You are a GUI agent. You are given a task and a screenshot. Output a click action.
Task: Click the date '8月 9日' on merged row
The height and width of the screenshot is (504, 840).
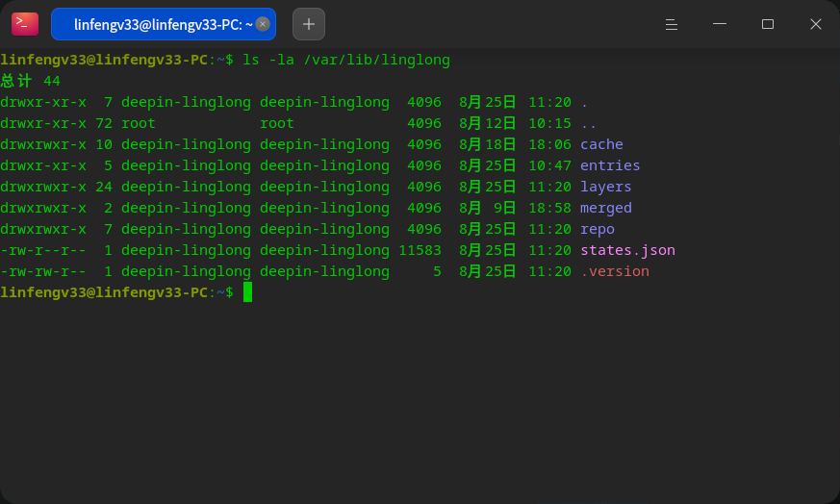click(487, 208)
